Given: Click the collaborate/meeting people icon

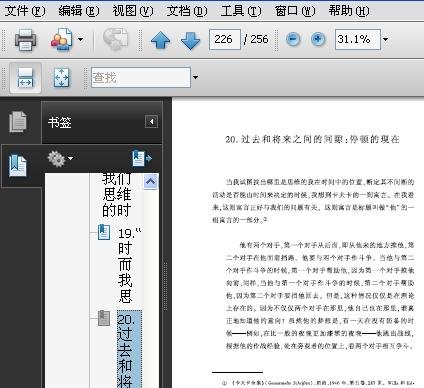Looking at the screenshot, I should pyautogui.click(x=62, y=40).
